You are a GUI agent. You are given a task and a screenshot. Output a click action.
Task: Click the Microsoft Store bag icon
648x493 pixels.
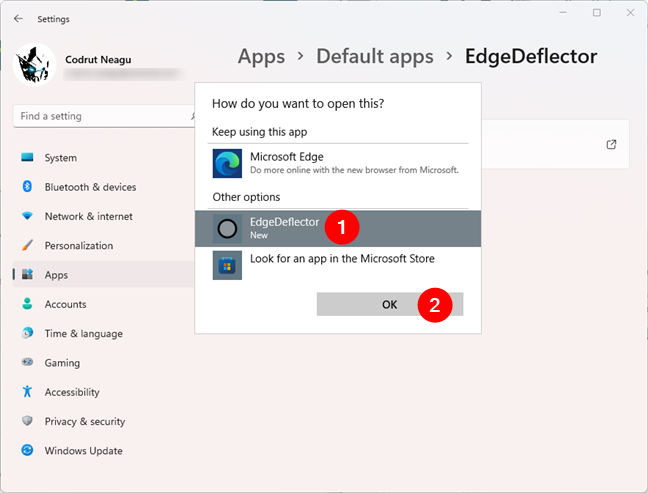pyautogui.click(x=227, y=265)
